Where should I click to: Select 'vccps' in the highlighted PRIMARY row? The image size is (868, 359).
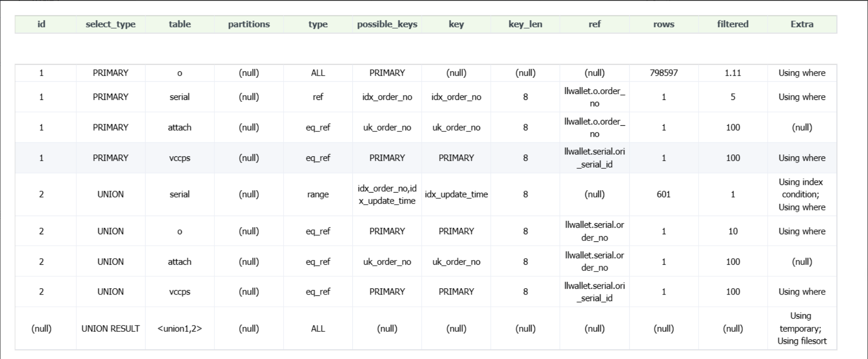[180, 158]
